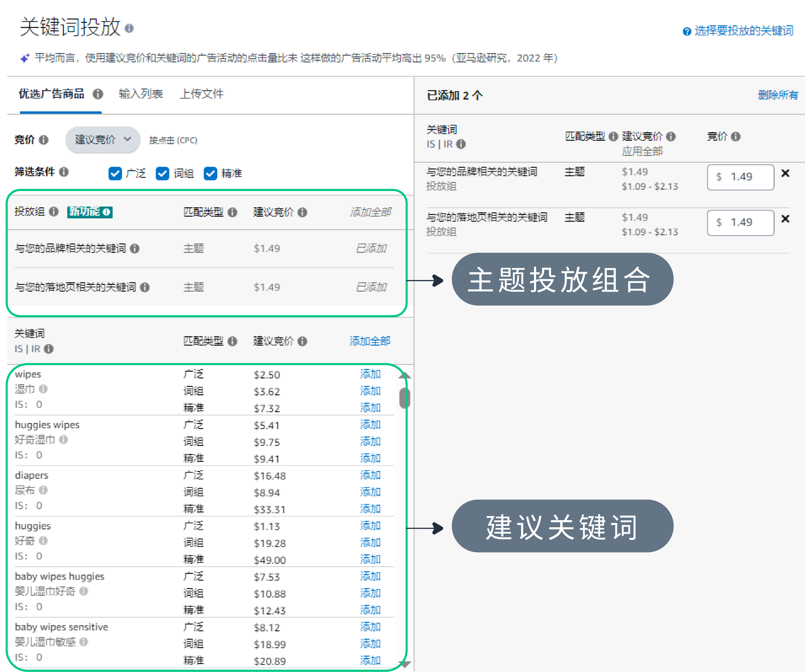The height and width of the screenshot is (672, 805).
Task: Click IS | IR info icon in added panel
Action: click(461, 144)
